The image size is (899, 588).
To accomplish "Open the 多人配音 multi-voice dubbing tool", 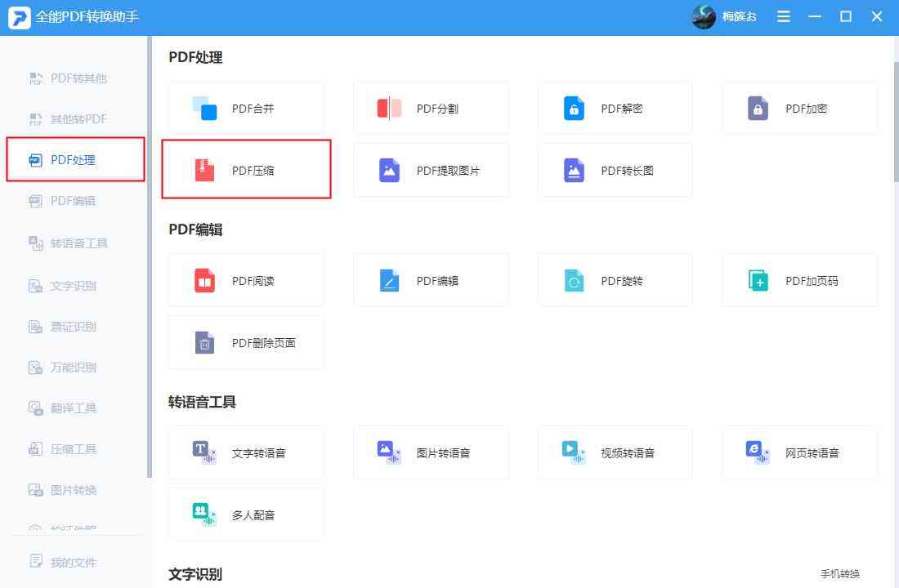I will tap(246, 514).
